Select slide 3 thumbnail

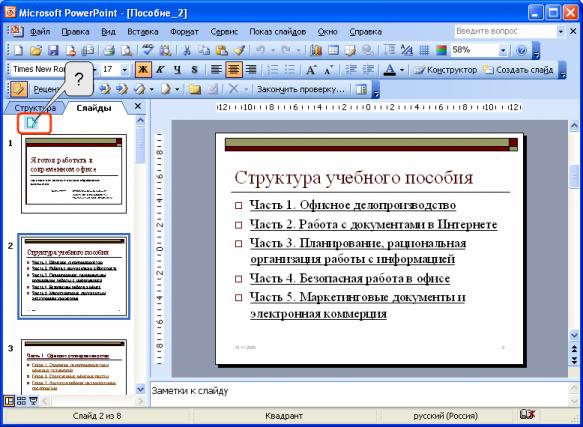pos(74,366)
